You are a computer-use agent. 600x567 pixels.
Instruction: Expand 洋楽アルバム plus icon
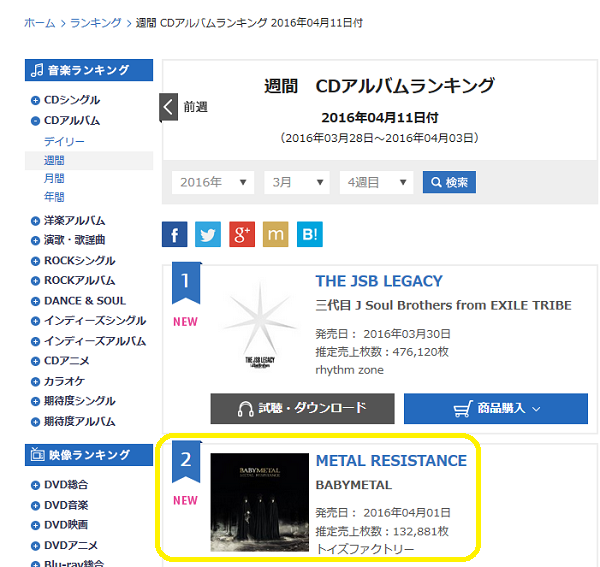35,221
